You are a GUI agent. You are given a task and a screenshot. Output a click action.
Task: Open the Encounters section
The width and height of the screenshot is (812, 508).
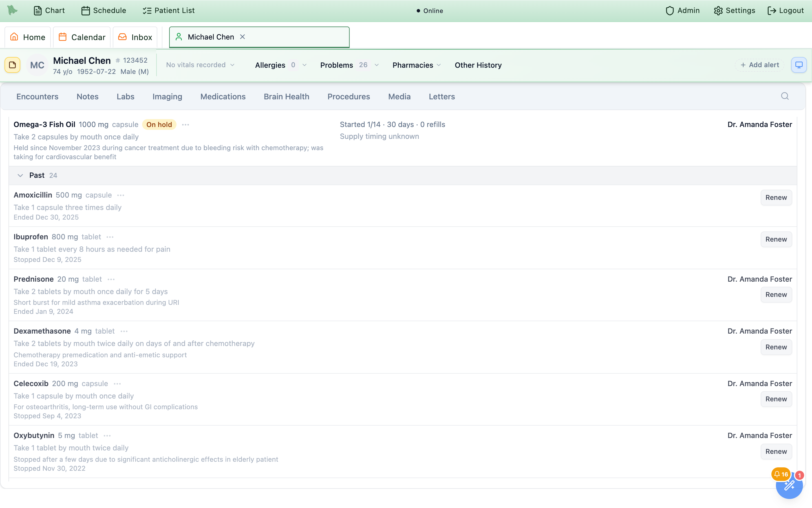coord(37,97)
